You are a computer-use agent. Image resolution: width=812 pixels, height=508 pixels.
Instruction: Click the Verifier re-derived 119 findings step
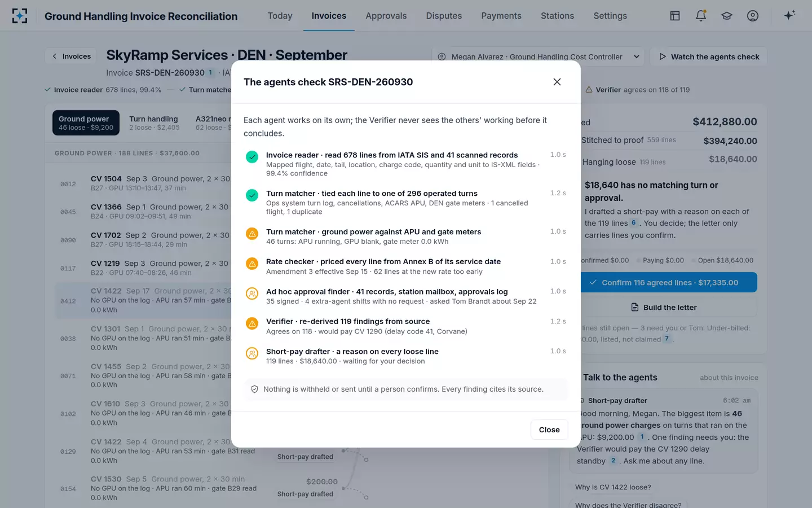pos(406,326)
